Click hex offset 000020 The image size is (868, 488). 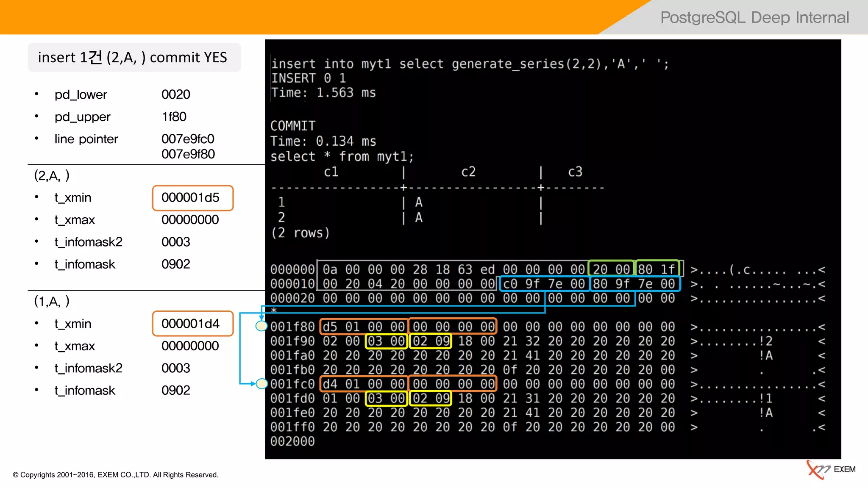(x=292, y=298)
